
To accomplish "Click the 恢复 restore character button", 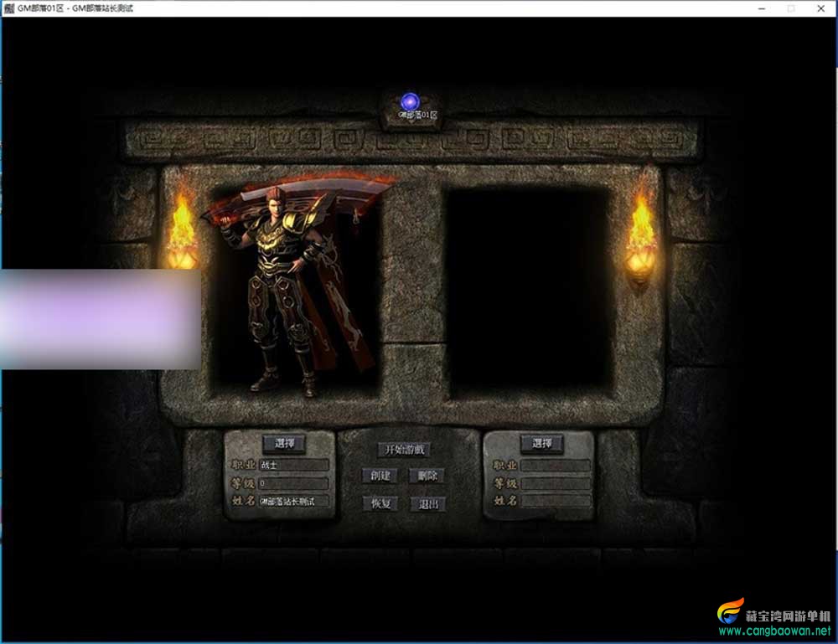I will tap(380, 503).
